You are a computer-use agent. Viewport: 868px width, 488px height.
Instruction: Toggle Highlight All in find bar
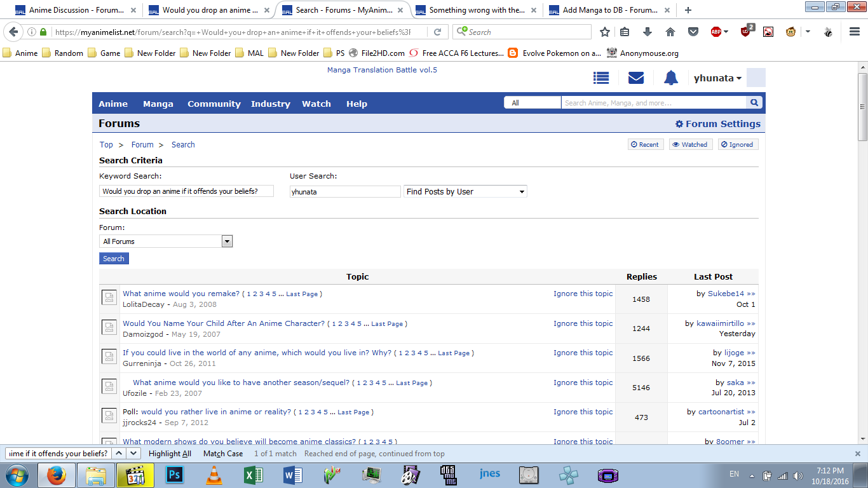(170, 454)
